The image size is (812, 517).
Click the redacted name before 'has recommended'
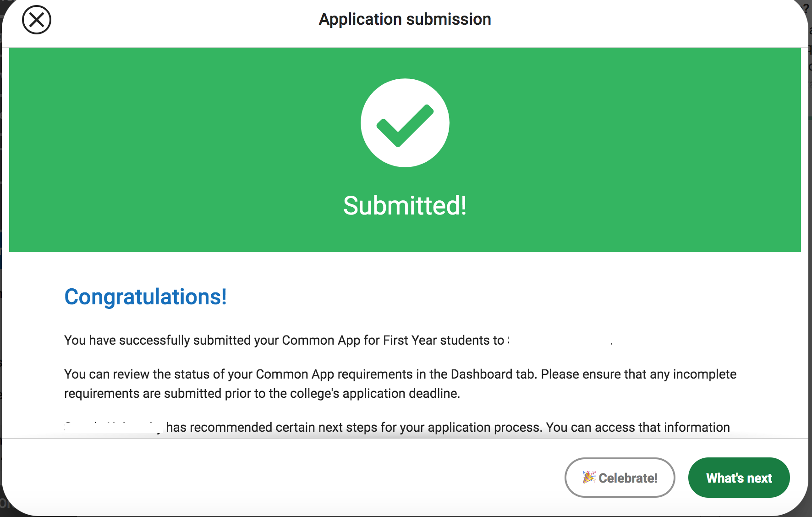[114, 428]
